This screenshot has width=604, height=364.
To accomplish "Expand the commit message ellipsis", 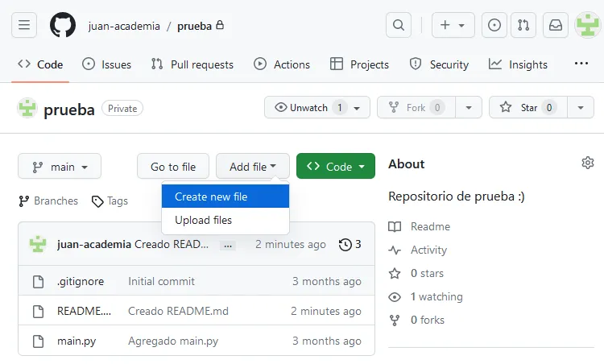I will point(228,245).
